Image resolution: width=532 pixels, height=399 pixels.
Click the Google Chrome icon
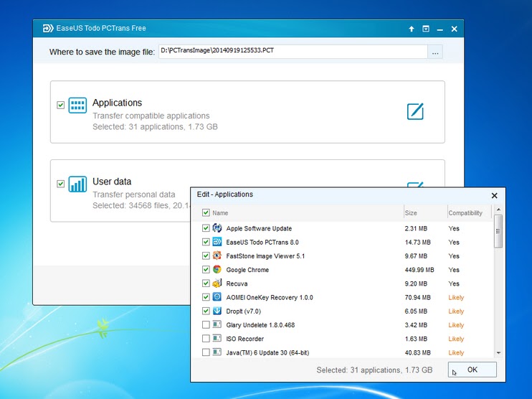(x=217, y=269)
